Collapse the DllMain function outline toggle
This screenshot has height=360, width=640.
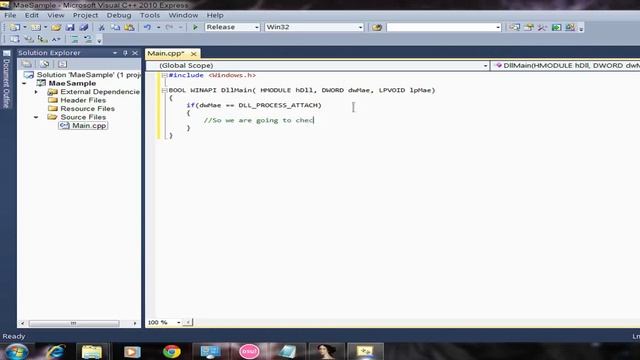coord(164,90)
